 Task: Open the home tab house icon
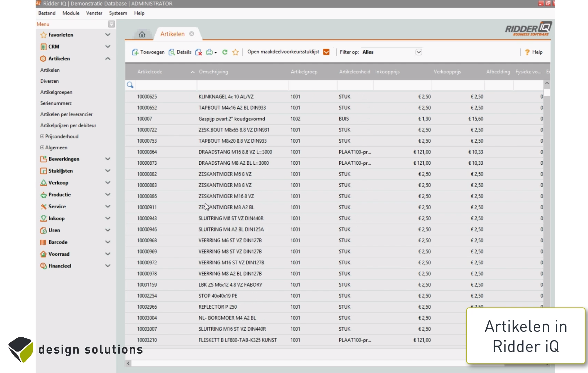pyautogui.click(x=142, y=34)
